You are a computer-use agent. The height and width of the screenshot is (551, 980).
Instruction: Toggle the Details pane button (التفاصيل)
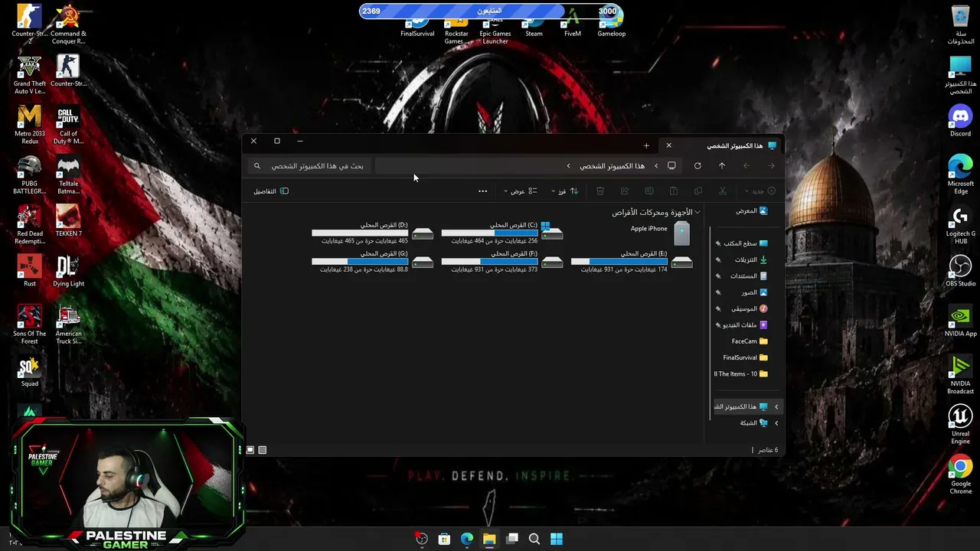(271, 191)
